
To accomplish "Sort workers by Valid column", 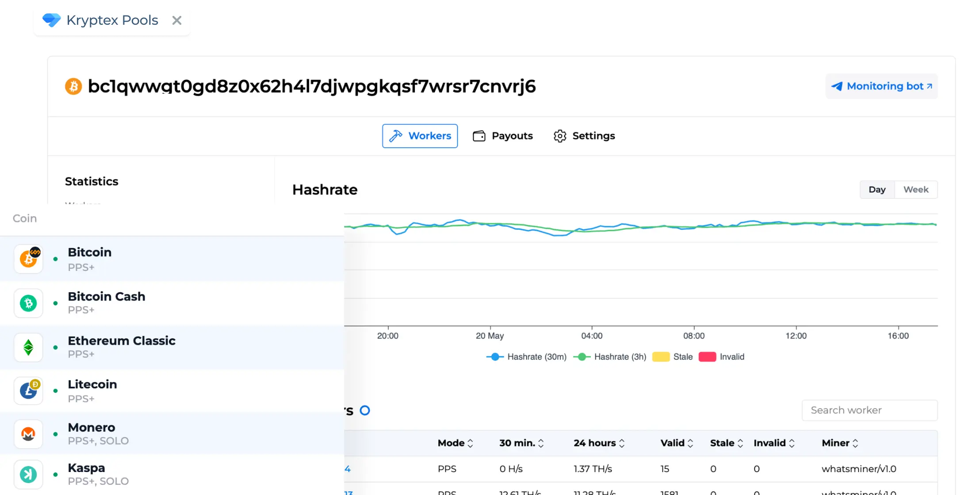I will point(677,443).
